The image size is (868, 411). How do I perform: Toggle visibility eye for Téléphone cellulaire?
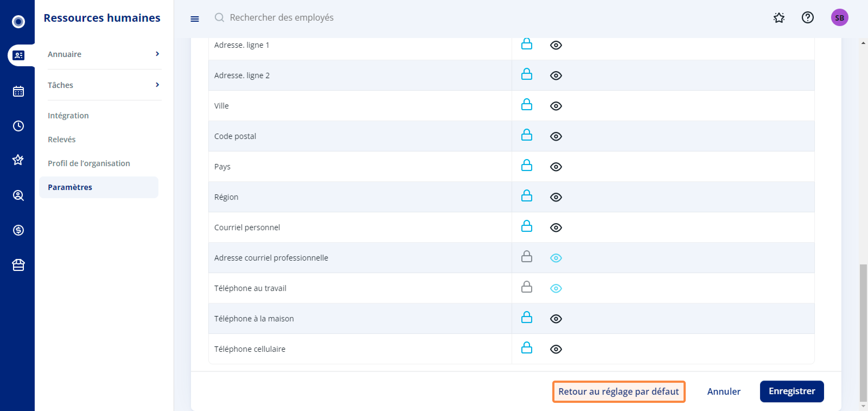point(556,349)
